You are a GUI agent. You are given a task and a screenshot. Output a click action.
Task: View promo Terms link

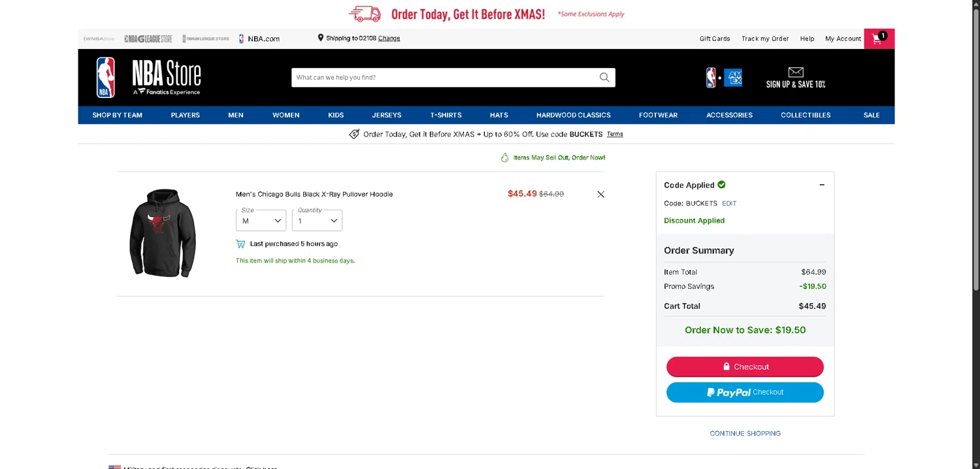tap(615, 134)
